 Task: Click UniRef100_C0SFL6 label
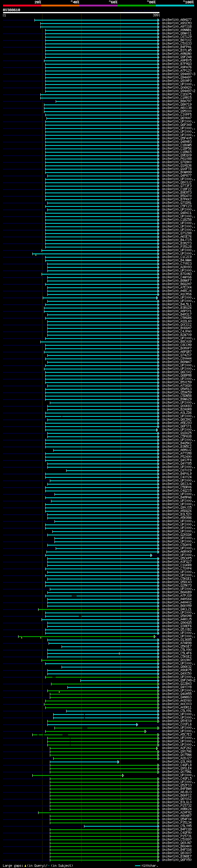[x=176, y=725]
